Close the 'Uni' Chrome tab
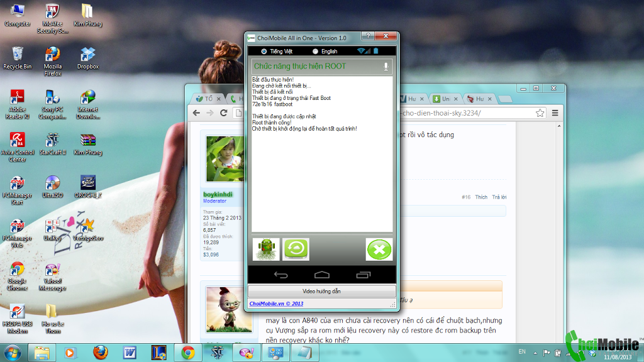The image size is (644, 362). click(x=455, y=99)
